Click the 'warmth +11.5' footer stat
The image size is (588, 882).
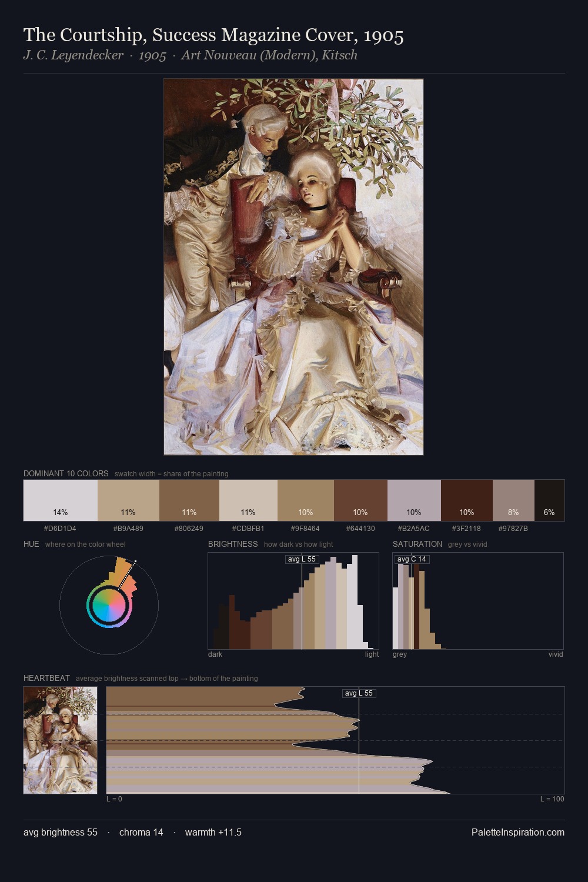pyautogui.click(x=213, y=832)
